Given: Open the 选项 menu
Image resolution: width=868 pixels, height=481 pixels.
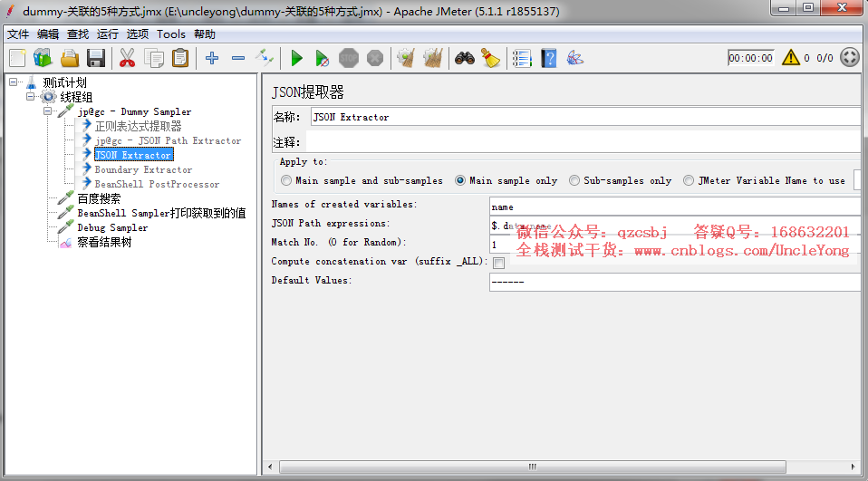Looking at the screenshot, I should 138,34.
